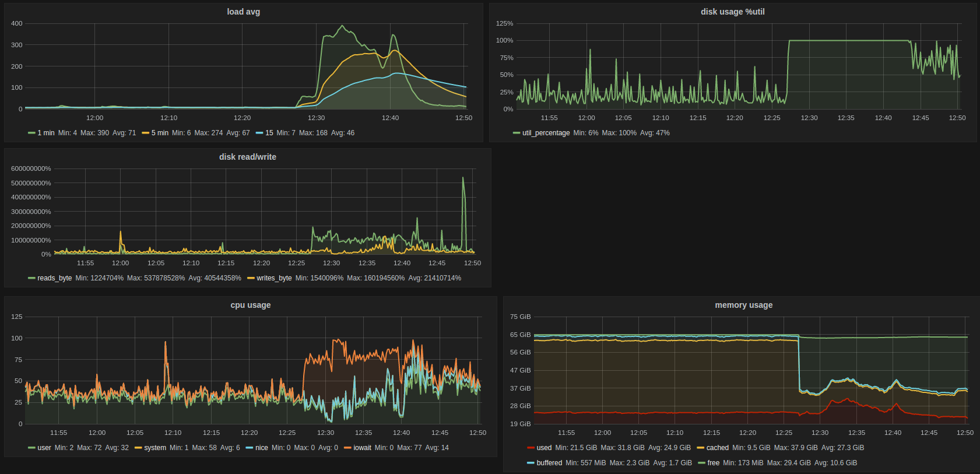Toggle the user series in cpu usage legend
980x474 pixels.
click(44, 448)
